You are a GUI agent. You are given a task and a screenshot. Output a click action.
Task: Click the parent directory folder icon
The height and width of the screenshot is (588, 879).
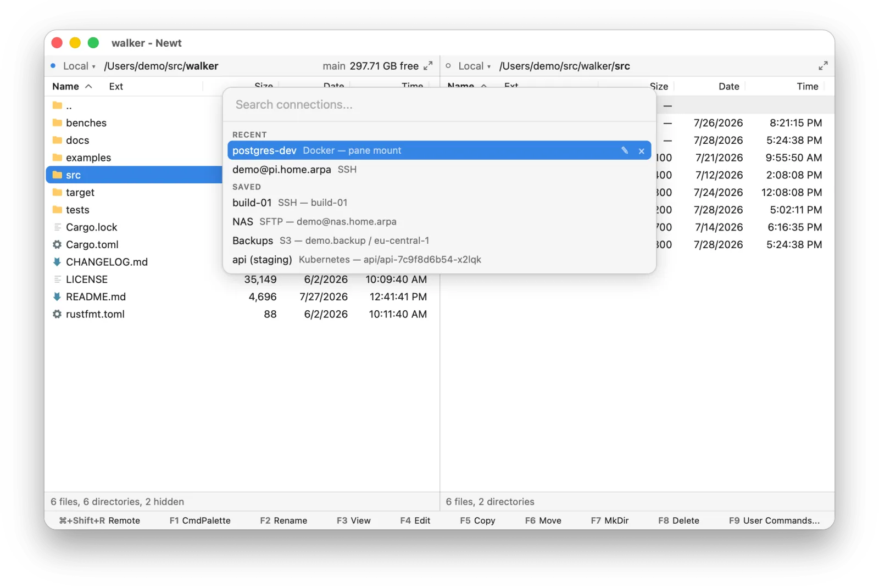pyautogui.click(x=57, y=105)
